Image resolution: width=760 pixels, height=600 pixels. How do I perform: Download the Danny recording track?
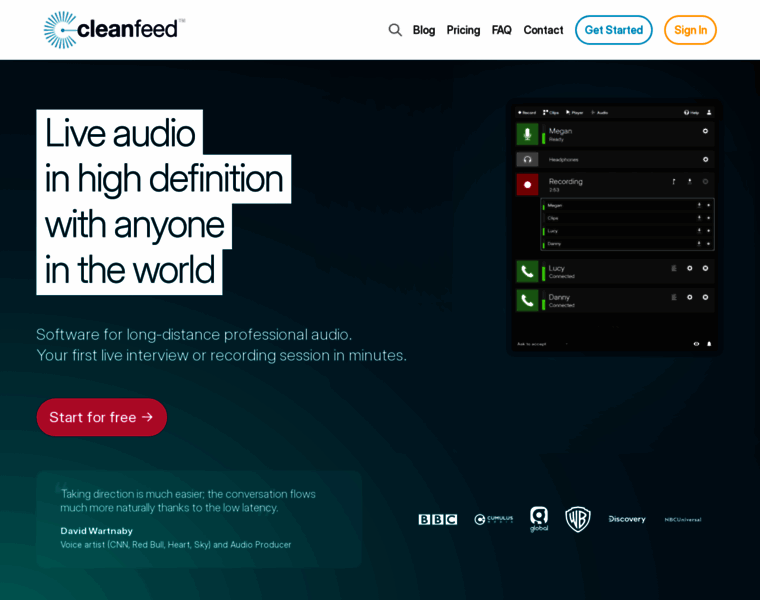tap(699, 244)
